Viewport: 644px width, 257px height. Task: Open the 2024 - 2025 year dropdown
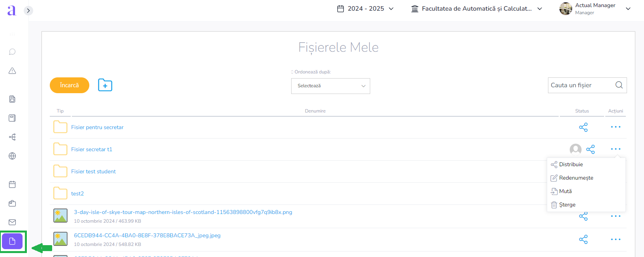pyautogui.click(x=365, y=9)
